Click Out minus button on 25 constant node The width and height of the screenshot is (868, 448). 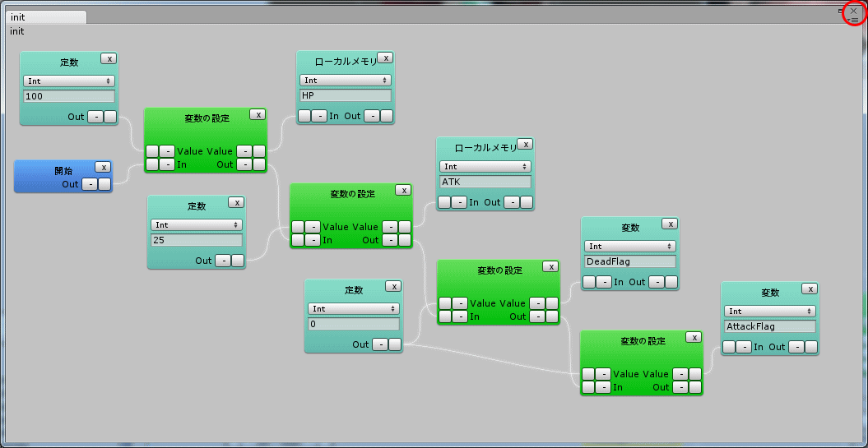tap(222, 261)
